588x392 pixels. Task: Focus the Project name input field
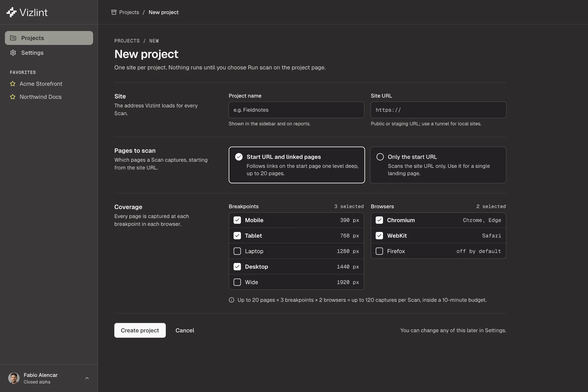(x=296, y=110)
